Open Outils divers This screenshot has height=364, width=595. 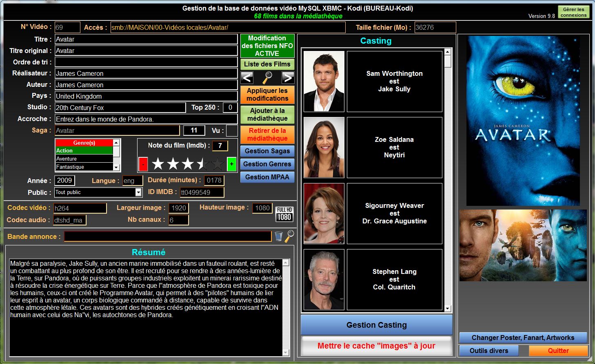point(489,351)
